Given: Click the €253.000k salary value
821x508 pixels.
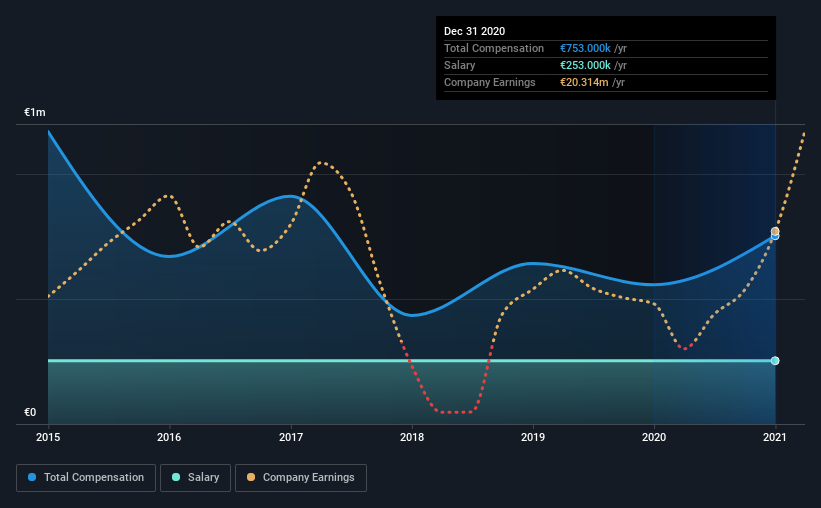Looking at the screenshot, I should 585,65.
